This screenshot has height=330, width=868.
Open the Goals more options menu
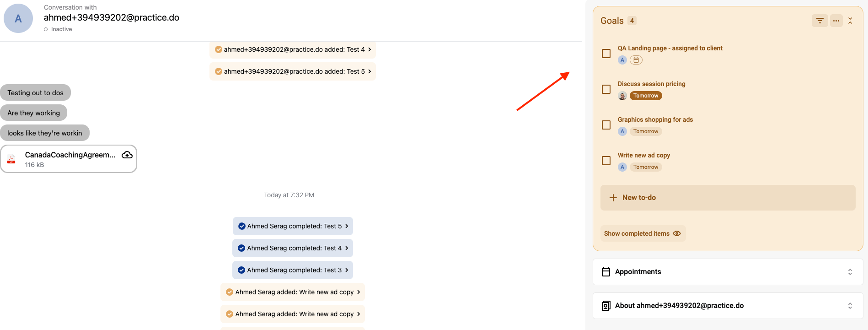click(x=836, y=21)
